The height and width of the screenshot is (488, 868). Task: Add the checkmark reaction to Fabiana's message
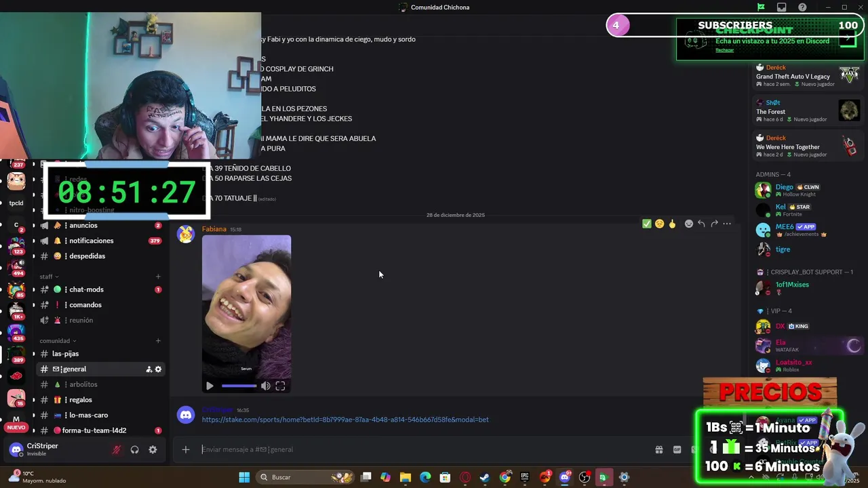coord(647,224)
